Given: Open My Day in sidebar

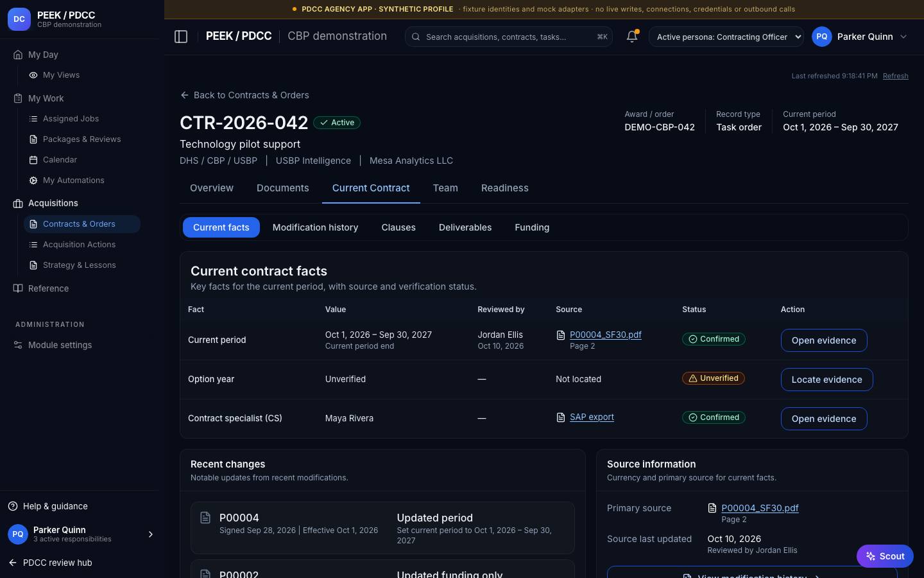Looking at the screenshot, I should click(x=43, y=55).
